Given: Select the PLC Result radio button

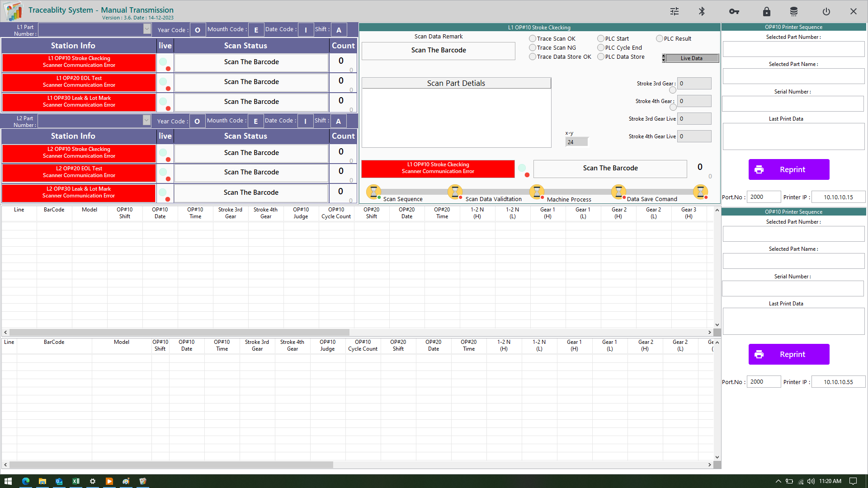Looking at the screenshot, I should [x=660, y=39].
